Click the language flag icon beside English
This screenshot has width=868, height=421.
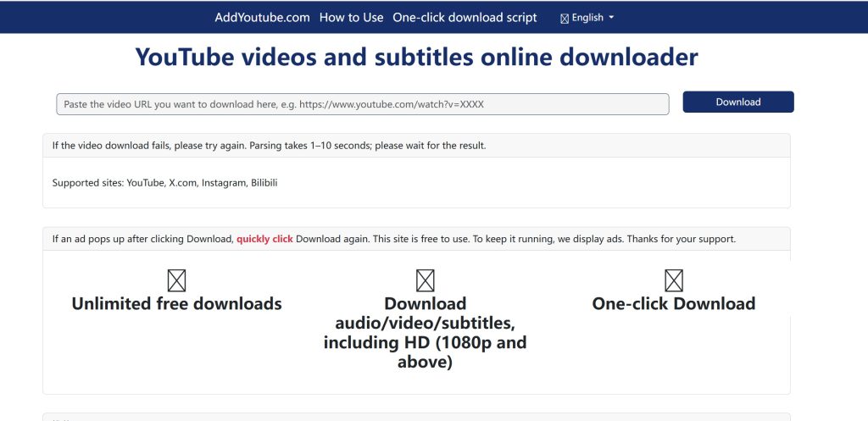565,19
